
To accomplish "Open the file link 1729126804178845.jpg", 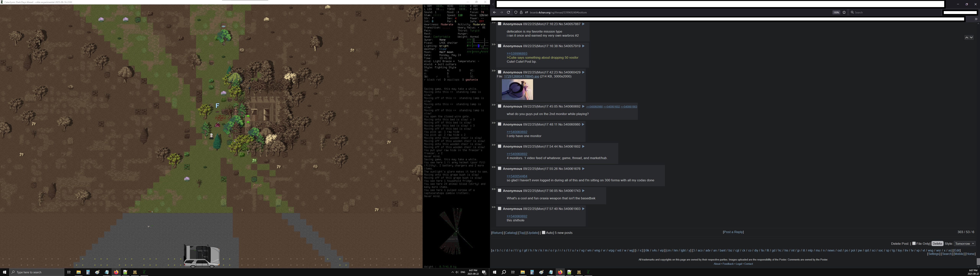I will point(521,76).
